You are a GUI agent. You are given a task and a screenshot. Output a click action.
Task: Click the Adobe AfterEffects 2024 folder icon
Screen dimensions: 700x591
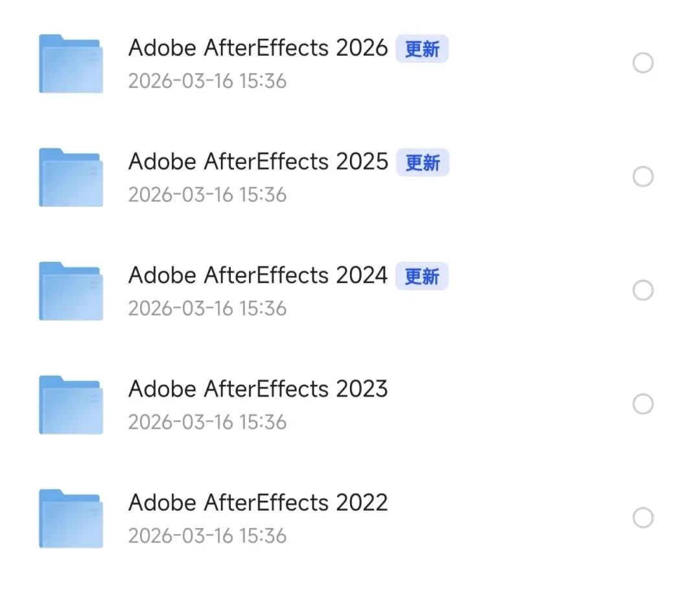[x=71, y=291]
